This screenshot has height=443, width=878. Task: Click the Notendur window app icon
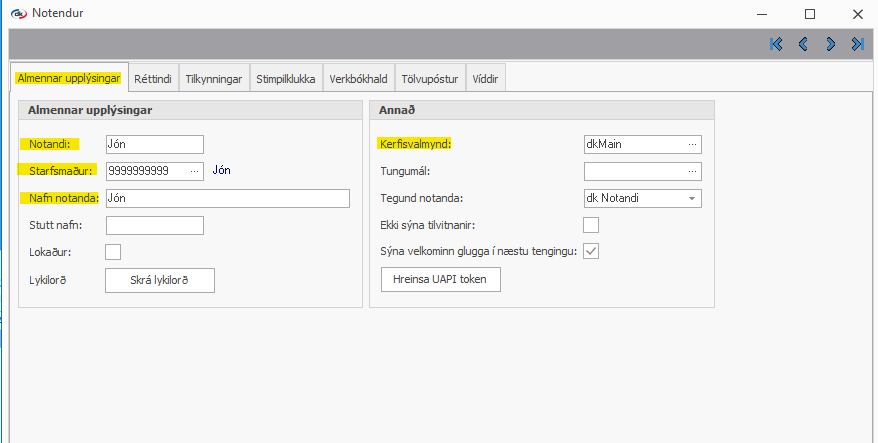[17, 14]
